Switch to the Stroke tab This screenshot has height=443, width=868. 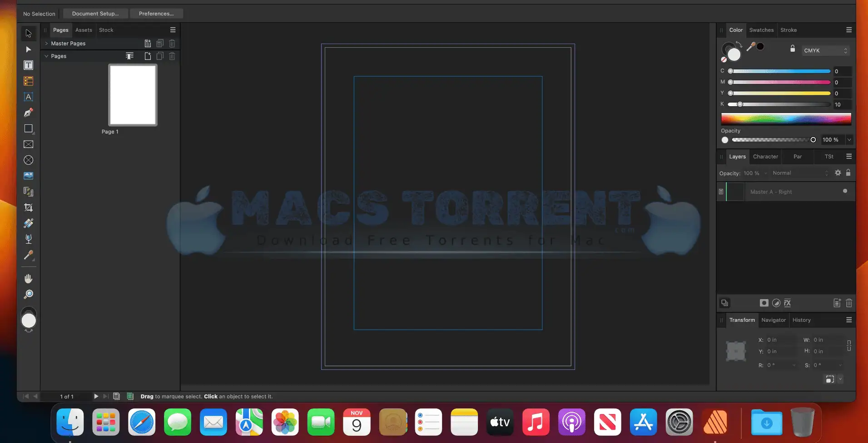[789, 30]
